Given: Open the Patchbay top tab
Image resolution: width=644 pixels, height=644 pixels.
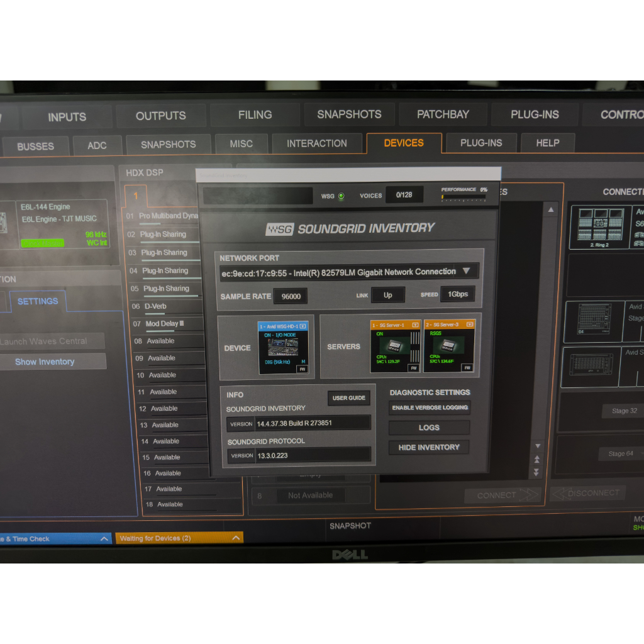Looking at the screenshot, I should pos(443,114).
